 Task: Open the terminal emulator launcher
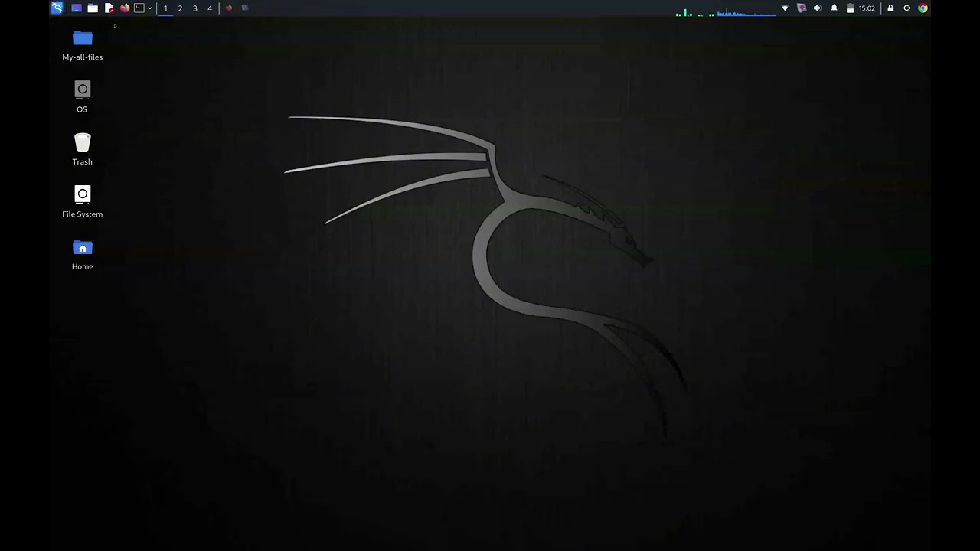coord(139,8)
